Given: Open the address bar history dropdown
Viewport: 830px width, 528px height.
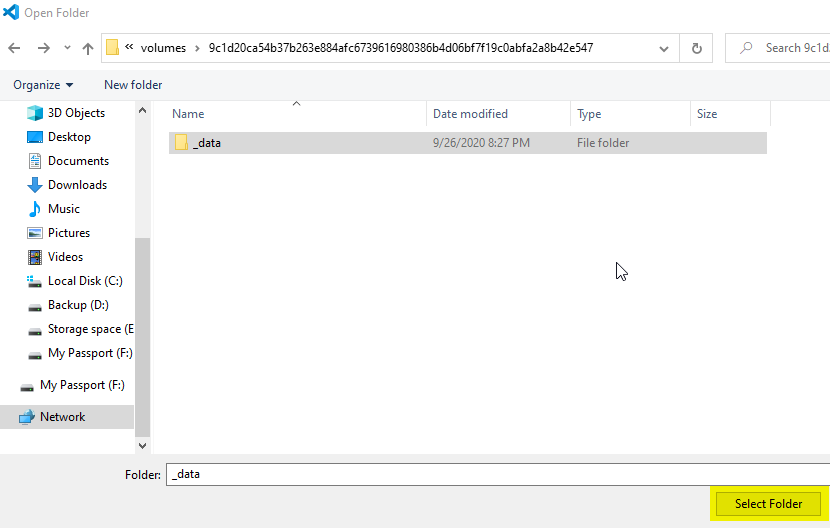Looking at the screenshot, I should coord(664,48).
